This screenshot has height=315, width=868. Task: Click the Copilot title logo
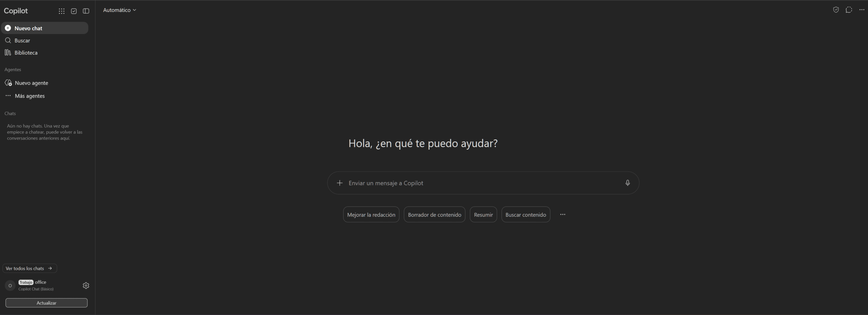click(x=16, y=11)
